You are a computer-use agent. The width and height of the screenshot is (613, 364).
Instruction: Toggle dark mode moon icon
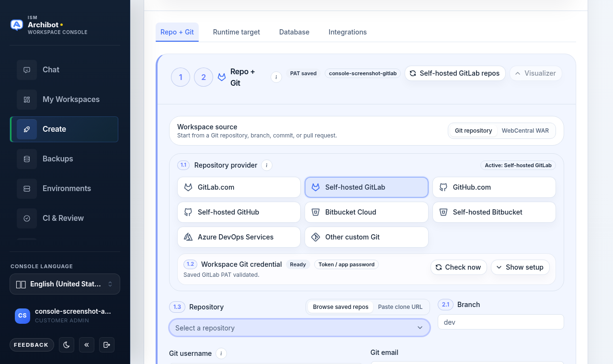click(67, 345)
